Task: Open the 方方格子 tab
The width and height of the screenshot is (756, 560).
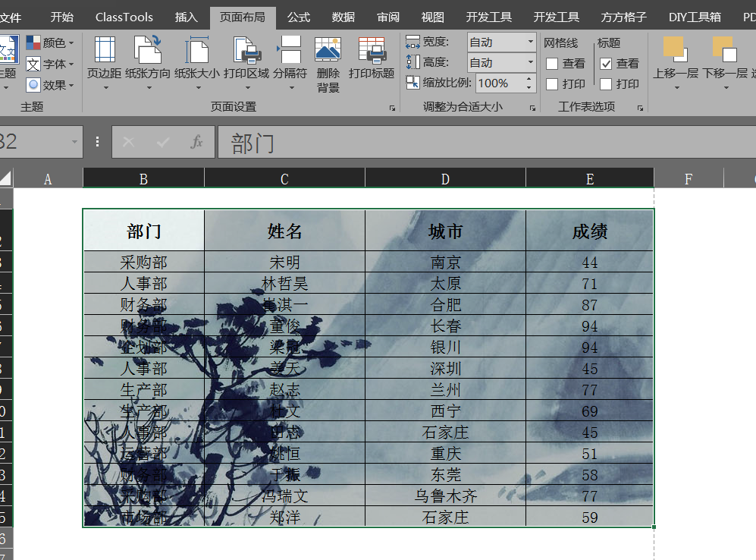Action: (x=623, y=17)
